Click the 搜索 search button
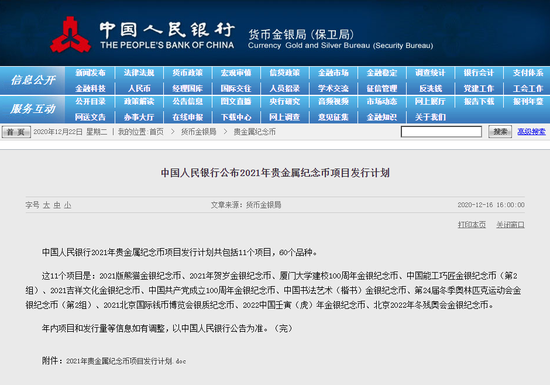Screen dimensions: 550x385 click(500, 131)
